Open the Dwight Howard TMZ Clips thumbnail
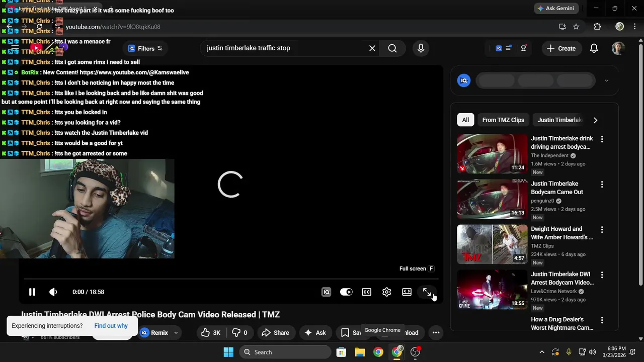Image resolution: width=644 pixels, height=362 pixels. click(x=492, y=244)
